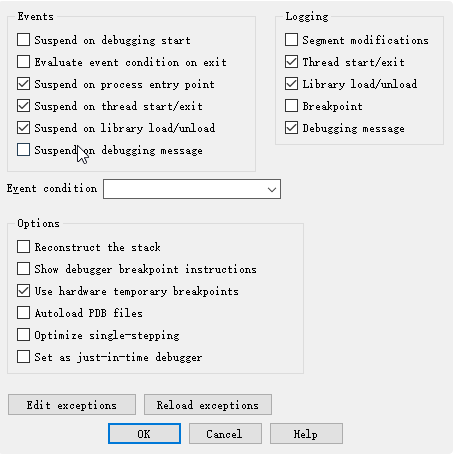Enable Show debugger breakpoint instructions
The width and height of the screenshot is (455, 466).
(23, 269)
